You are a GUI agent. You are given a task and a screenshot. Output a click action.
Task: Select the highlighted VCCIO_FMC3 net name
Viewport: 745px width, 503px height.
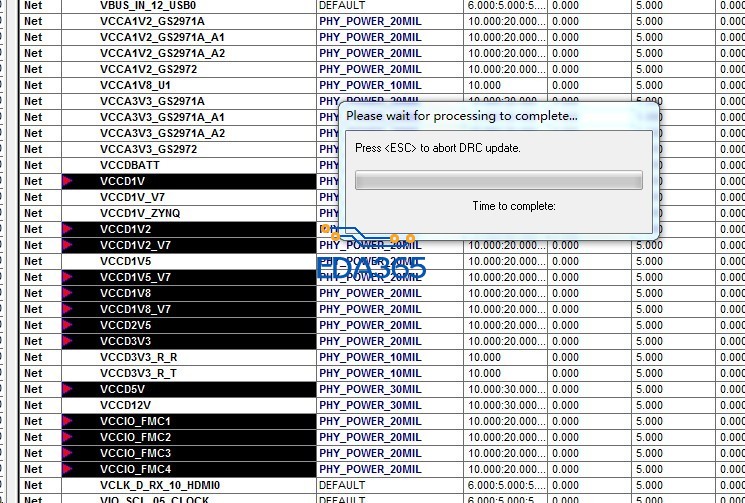click(x=135, y=453)
